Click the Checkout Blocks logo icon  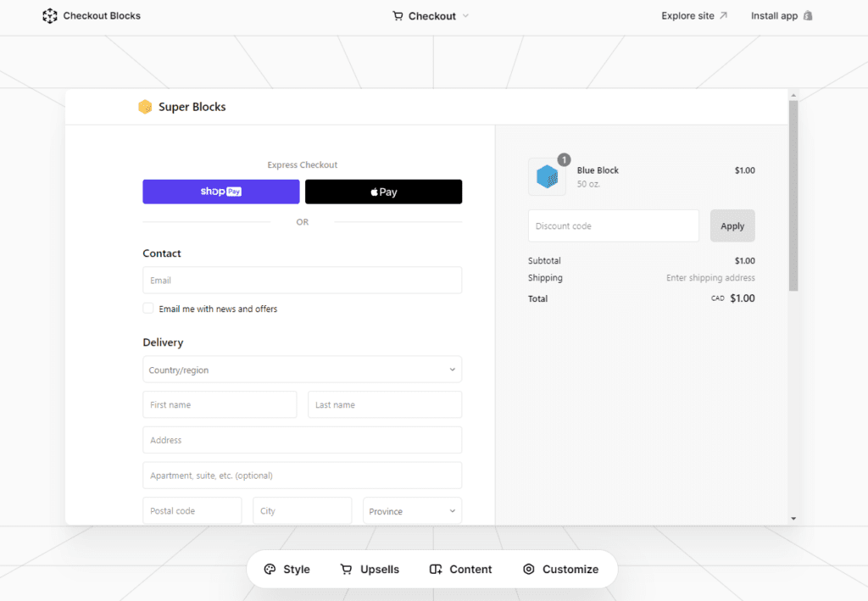tap(49, 15)
